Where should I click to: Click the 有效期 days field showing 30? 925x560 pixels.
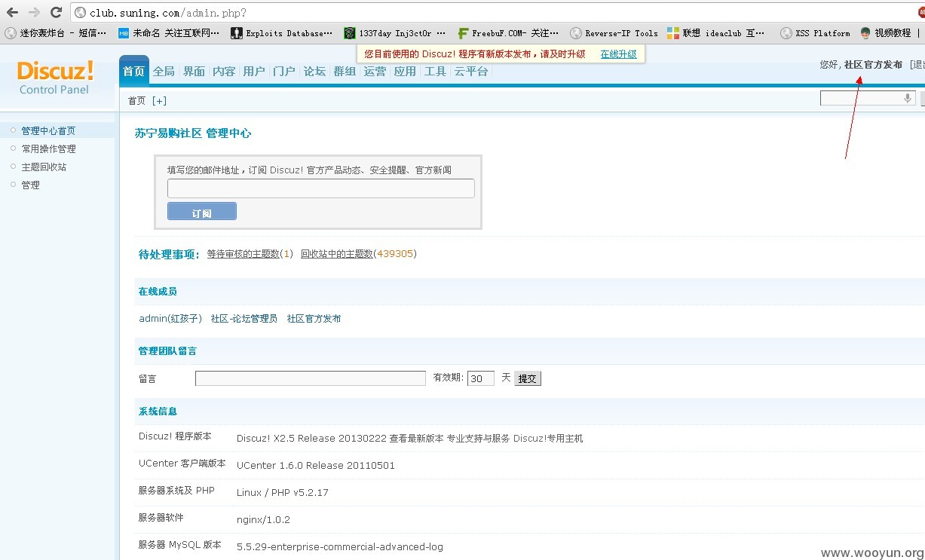[481, 378]
